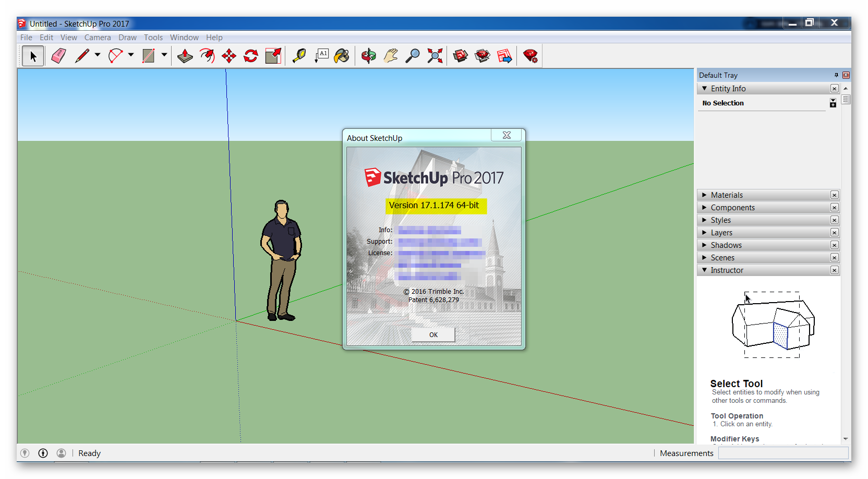Open the Help menu
This screenshot has width=868, height=479.
click(214, 38)
